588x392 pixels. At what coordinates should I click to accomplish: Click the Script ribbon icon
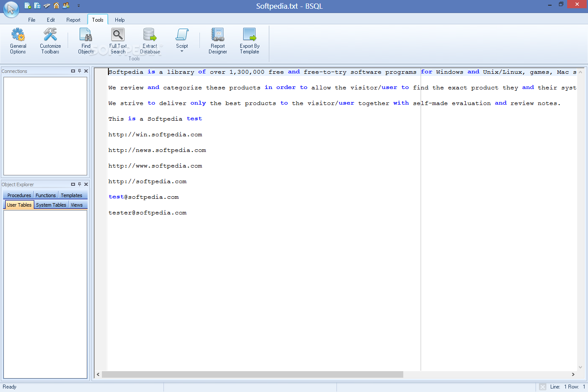[x=182, y=35]
